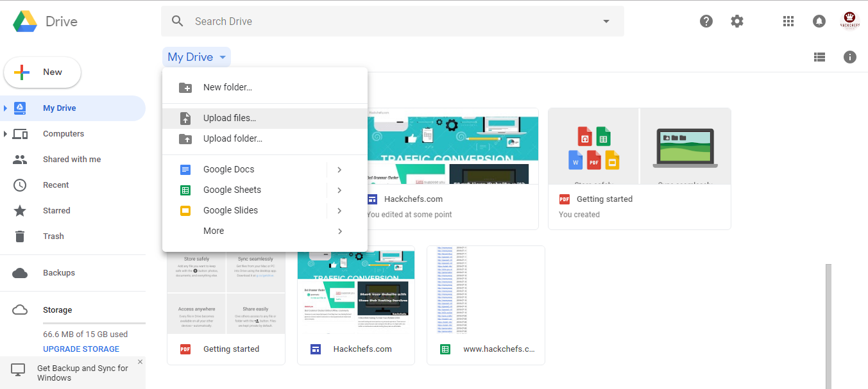868x389 pixels.
Task: Choose Upload files… menu entry
Action: (x=265, y=118)
